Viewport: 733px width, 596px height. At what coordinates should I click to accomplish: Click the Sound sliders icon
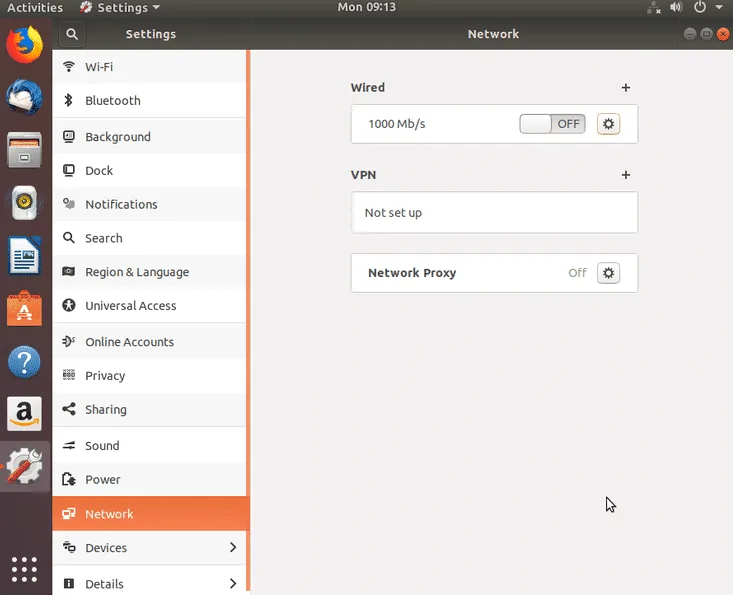(69, 445)
